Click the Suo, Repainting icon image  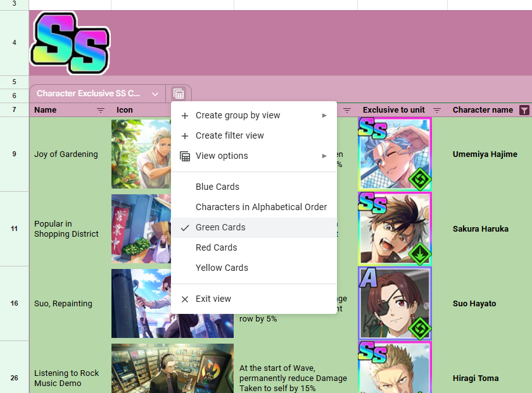141,304
